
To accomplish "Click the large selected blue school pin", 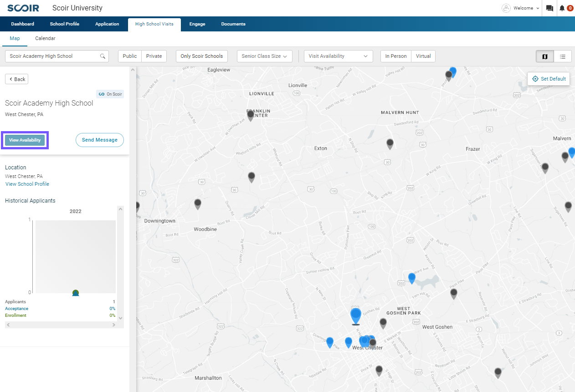I will [x=356, y=316].
